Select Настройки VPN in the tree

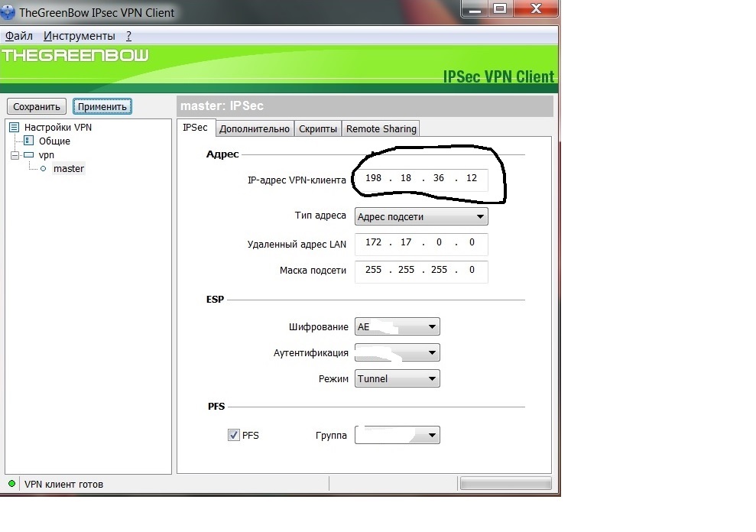(58, 128)
